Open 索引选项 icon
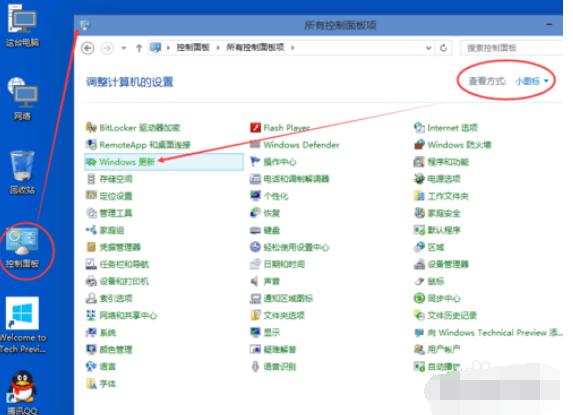Viewport: 573px width, 415px height. 91,298
